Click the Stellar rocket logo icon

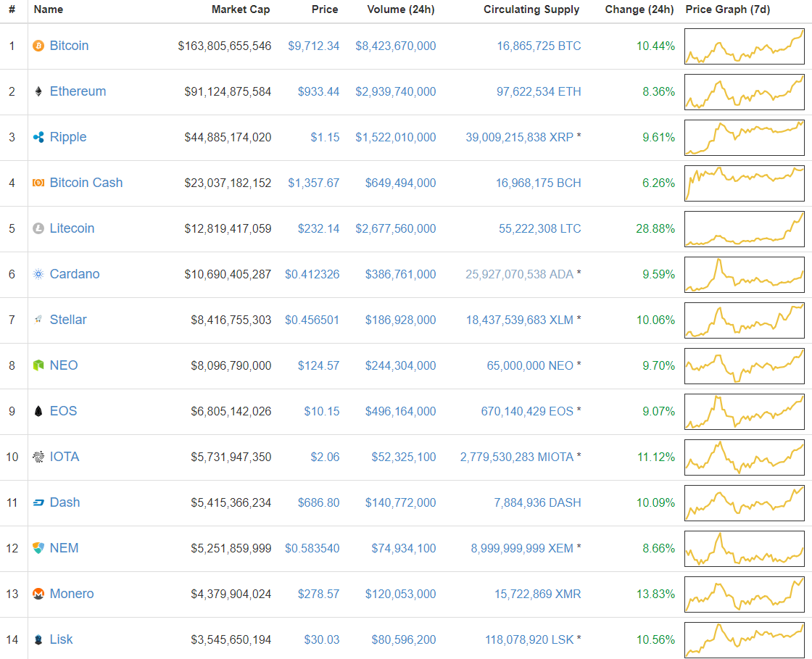coord(38,320)
